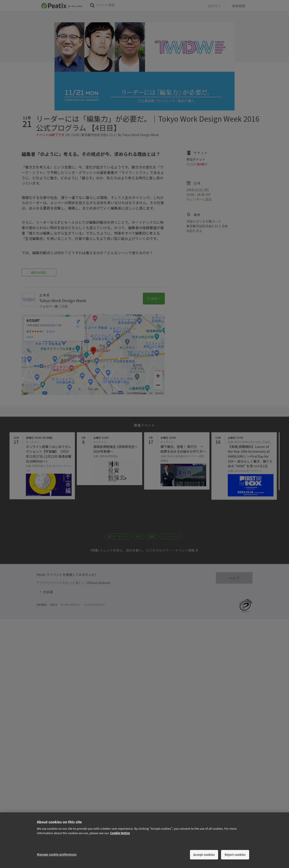Viewport: 289px width, 868px height.
Task: Select the 編集 tag
Action: 151,536
